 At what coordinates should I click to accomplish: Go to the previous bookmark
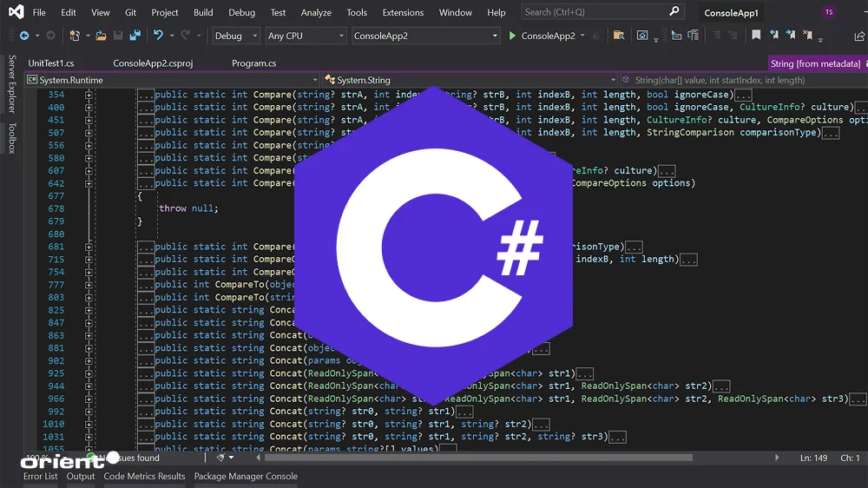pos(773,36)
